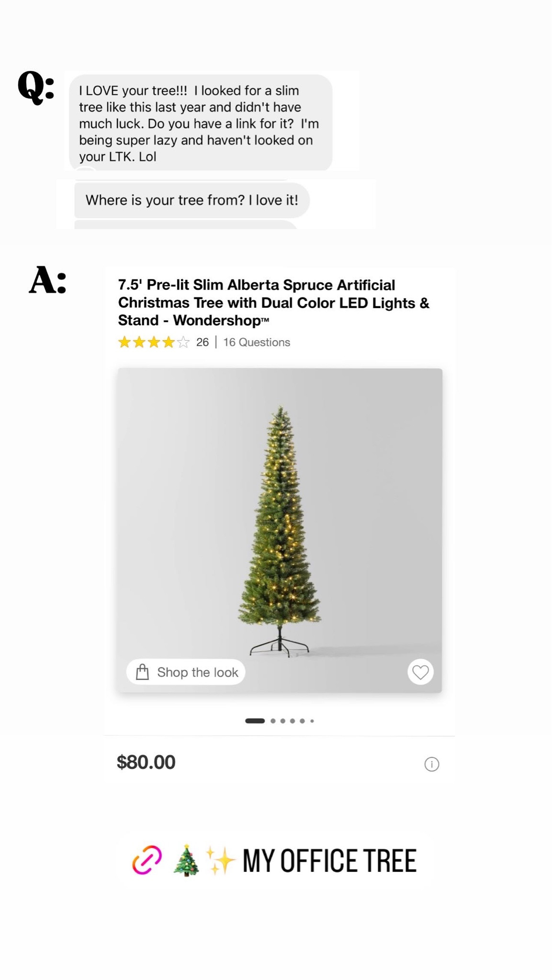
Task: Click the 'Where is your tree from?' bubble
Action: (192, 200)
